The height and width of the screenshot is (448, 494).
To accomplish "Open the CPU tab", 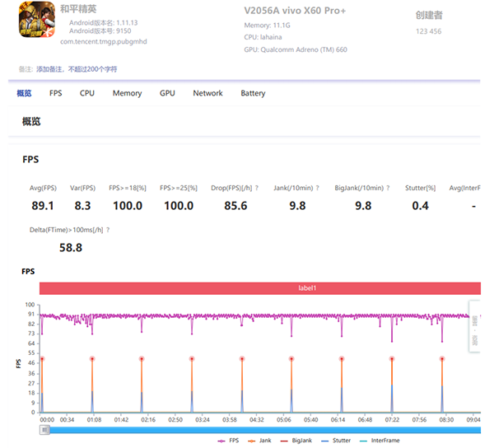I will tap(87, 93).
